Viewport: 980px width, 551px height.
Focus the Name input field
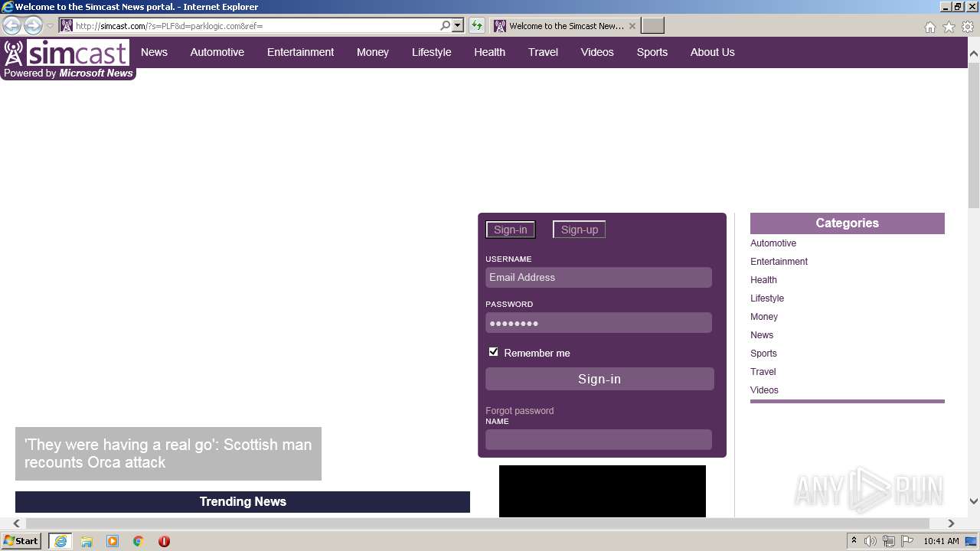click(599, 439)
